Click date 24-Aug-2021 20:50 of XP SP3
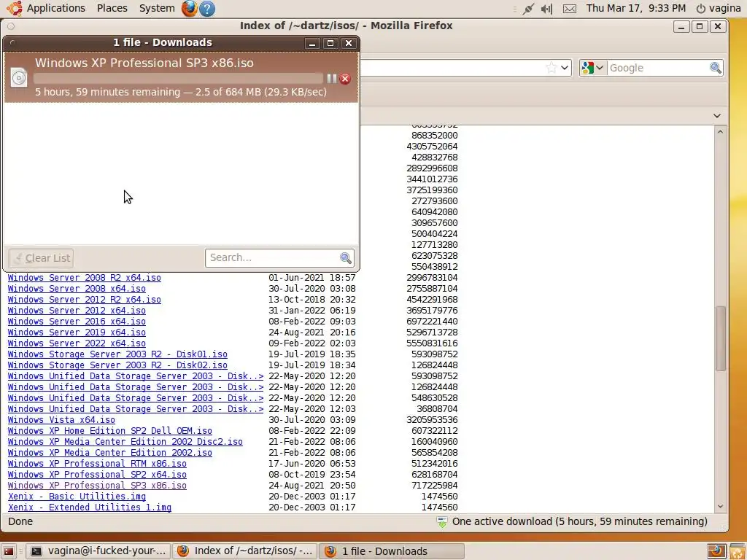The width and height of the screenshot is (747, 560). 312,486
